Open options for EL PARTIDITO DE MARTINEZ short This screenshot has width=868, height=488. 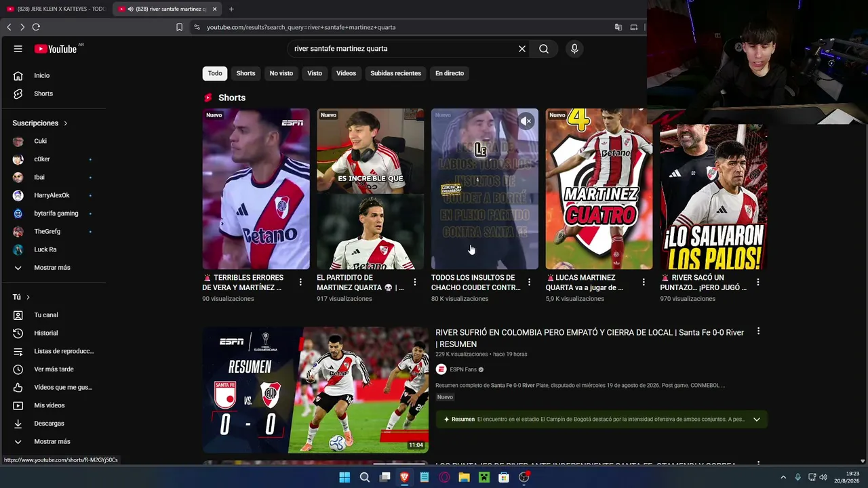pyautogui.click(x=415, y=282)
